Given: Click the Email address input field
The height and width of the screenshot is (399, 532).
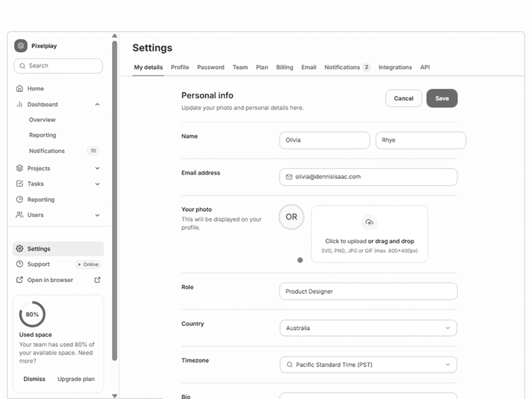Looking at the screenshot, I should point(368,177).
